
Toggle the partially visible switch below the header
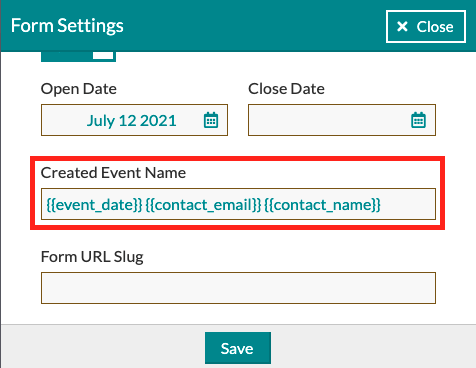coord(78,56)
